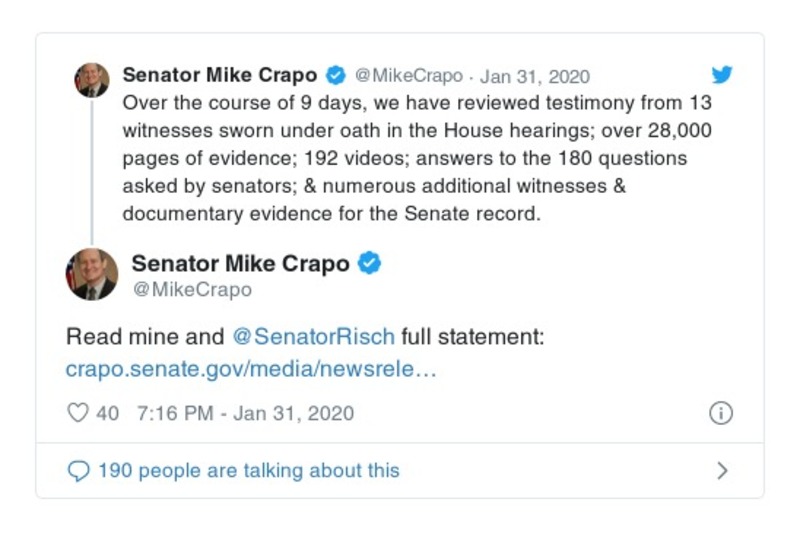Click the top tweet's Senator Mike Crapo name

pyautogui.click(x=219, y=76)
